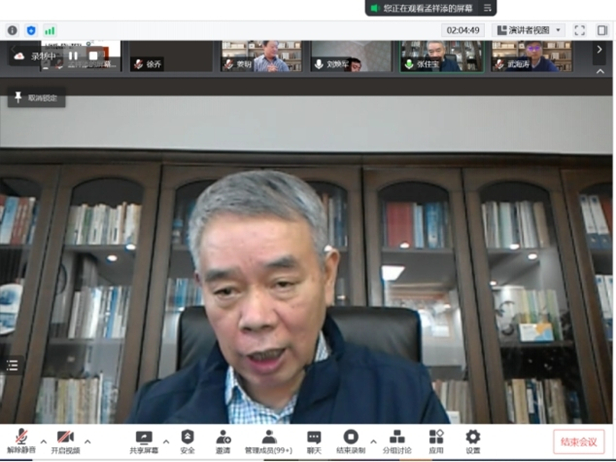Open the Speaker View layout dropdown
The width and height of the screenshot is (616, 462).
coord(530,30)
